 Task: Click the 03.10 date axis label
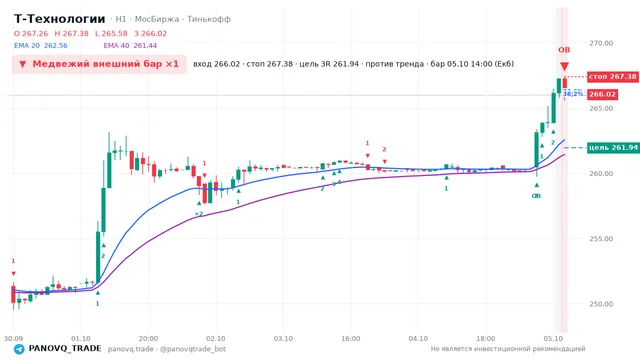(x=283, y=339)
